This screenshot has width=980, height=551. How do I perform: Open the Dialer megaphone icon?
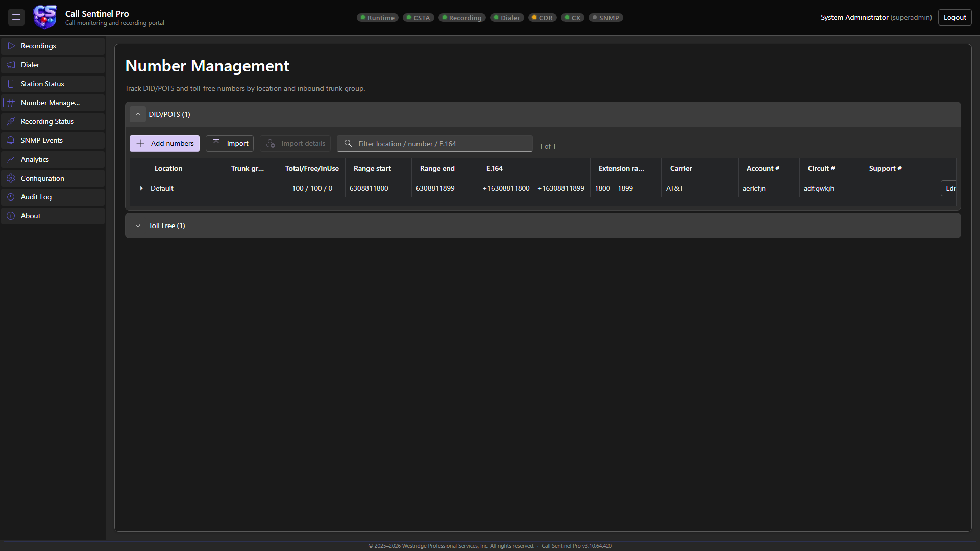(x=11, y=65)
